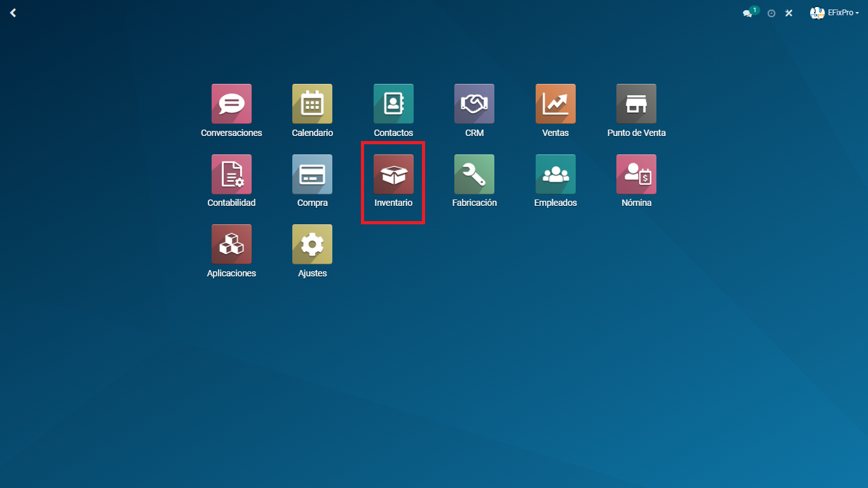Open the CRM handshake icon
The image size is (868, 488).
point(474,104)
